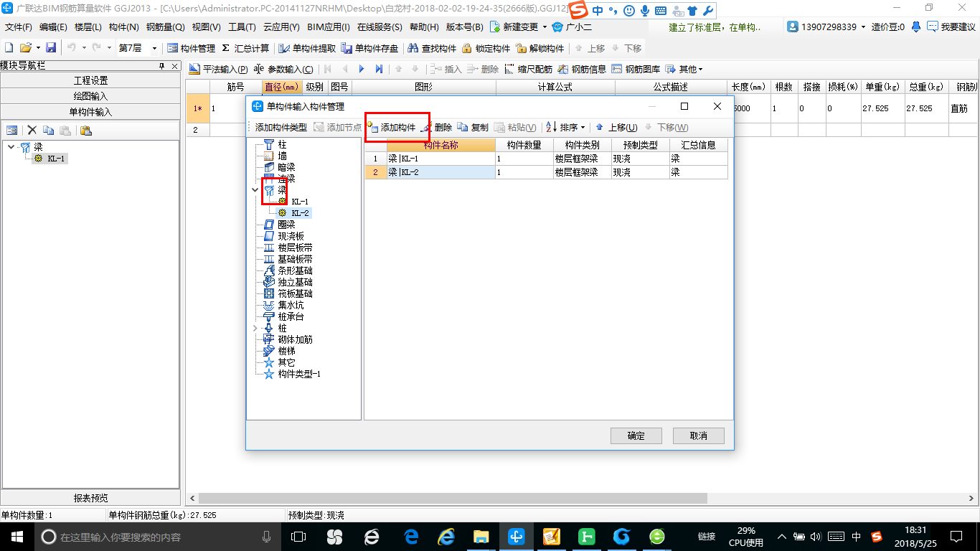Open 帮助(H) menu

click(x=424, y=27)
